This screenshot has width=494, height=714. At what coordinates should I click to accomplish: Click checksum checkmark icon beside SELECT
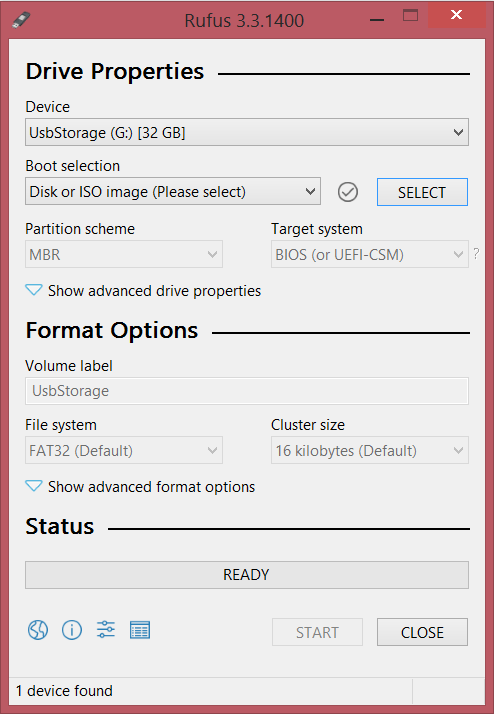click(348, 192)
